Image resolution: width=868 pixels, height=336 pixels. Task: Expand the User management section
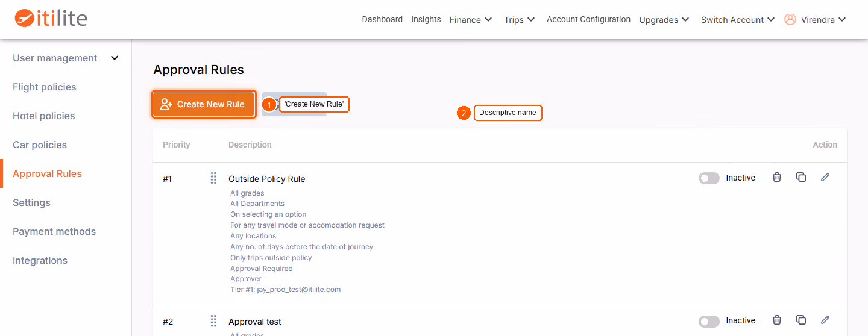click(66, 58)
